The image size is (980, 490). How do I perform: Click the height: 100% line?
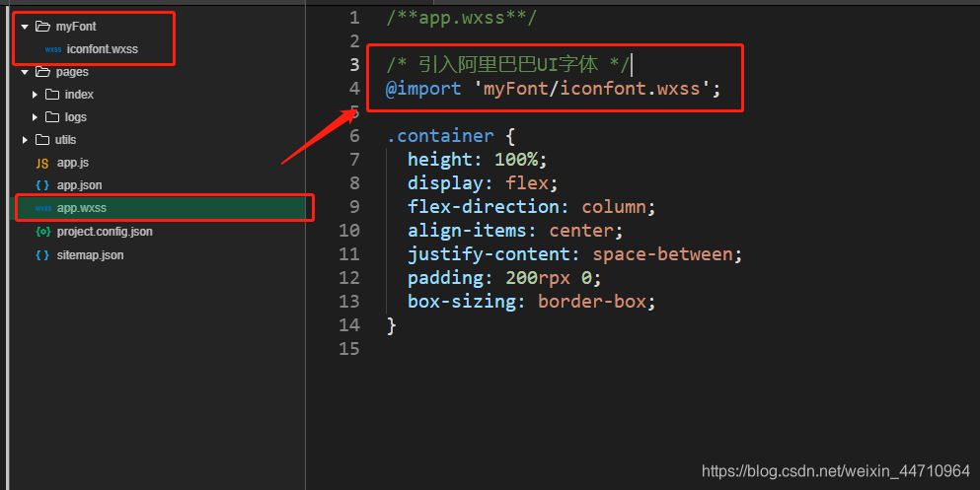tap(478, 160)
